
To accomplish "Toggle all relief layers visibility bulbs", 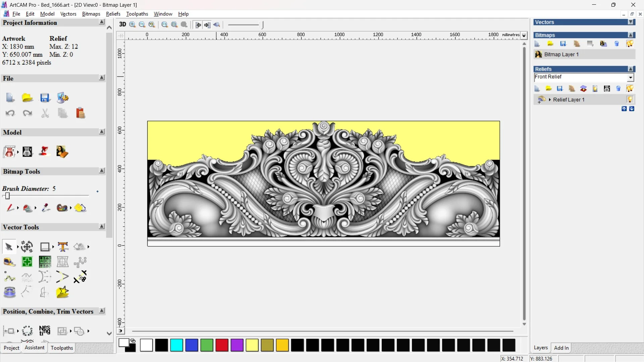I will pyautogui.click(x=630, y=89).
